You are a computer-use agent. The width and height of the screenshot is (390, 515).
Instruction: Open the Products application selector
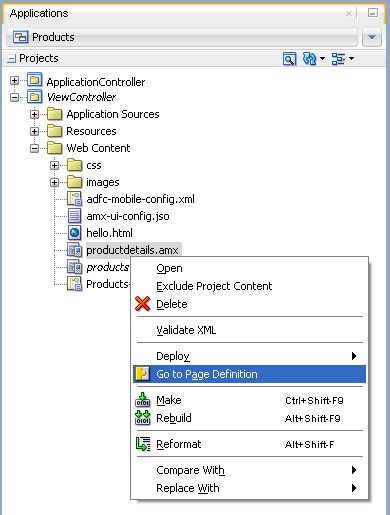click(182, 37)
